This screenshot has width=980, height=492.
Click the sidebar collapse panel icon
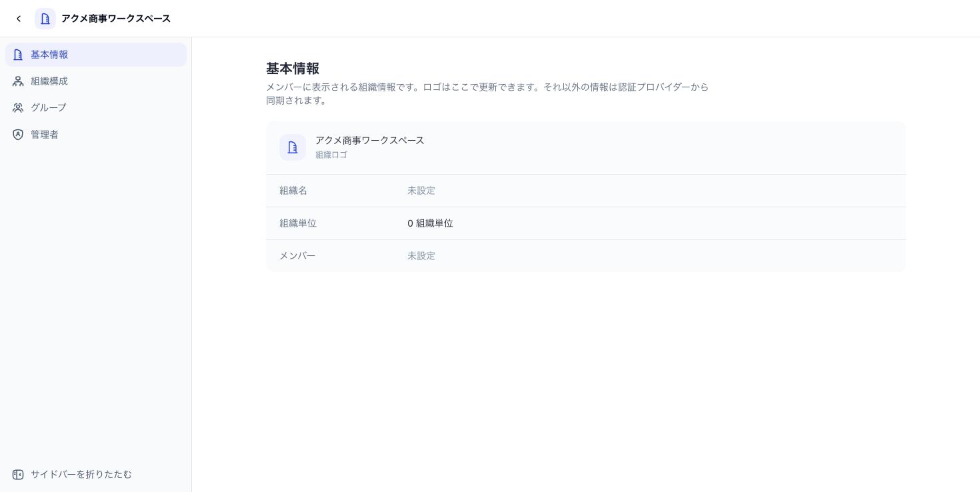[x=18, y=475]
